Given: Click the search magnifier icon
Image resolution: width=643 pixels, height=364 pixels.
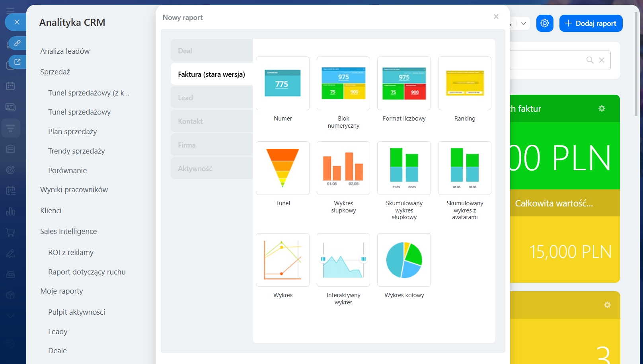Looking at the screenshot, I should (x=590, y=60).
